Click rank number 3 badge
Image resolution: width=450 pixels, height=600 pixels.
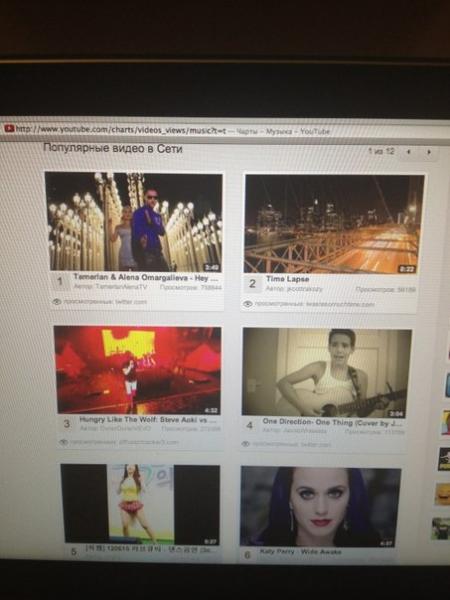click(67, 424)
